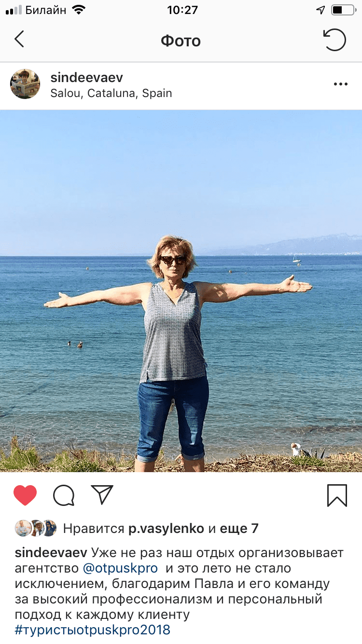
Task: Open the three-dot post options menu
Action: click(341, 84)
